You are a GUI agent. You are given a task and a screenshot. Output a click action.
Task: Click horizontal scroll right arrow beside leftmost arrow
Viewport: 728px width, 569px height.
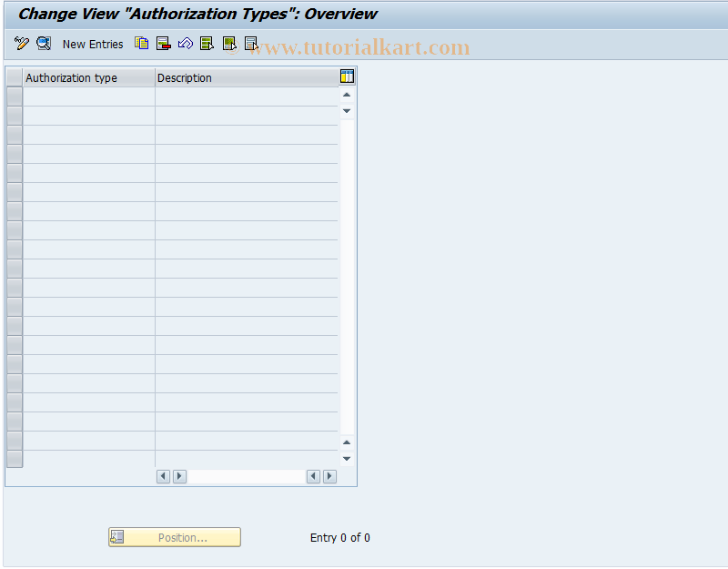pyautogui.click(x=179, y=476)
